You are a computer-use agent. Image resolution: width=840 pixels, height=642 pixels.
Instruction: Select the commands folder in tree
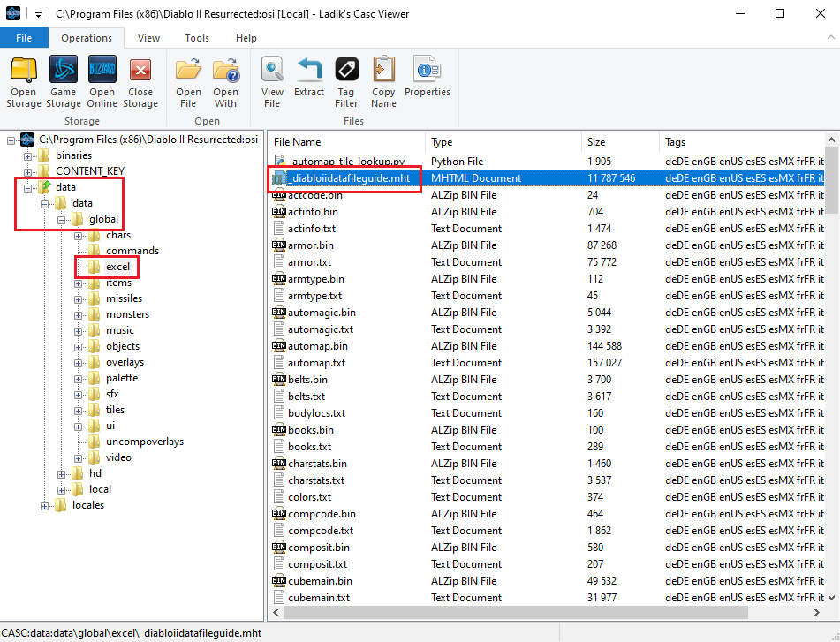point(132,251)
